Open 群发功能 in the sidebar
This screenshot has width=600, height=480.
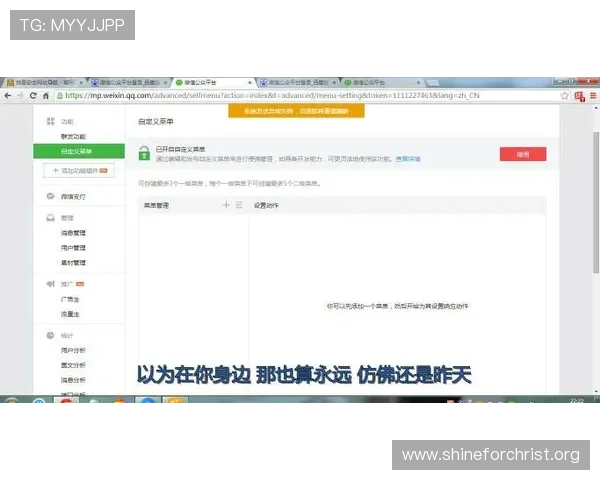73,136
